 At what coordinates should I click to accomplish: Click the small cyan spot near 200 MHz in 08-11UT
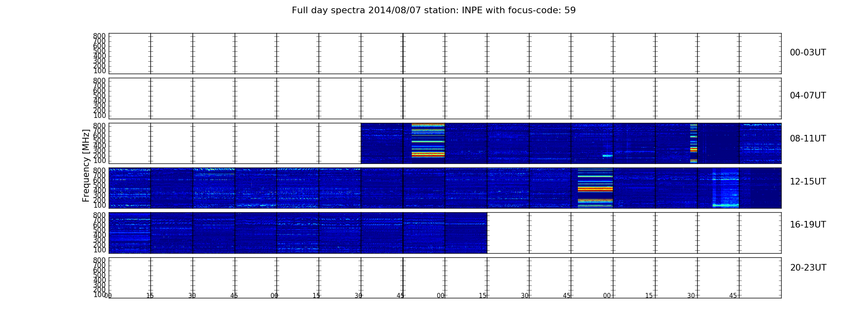click(x=608, y=156)
